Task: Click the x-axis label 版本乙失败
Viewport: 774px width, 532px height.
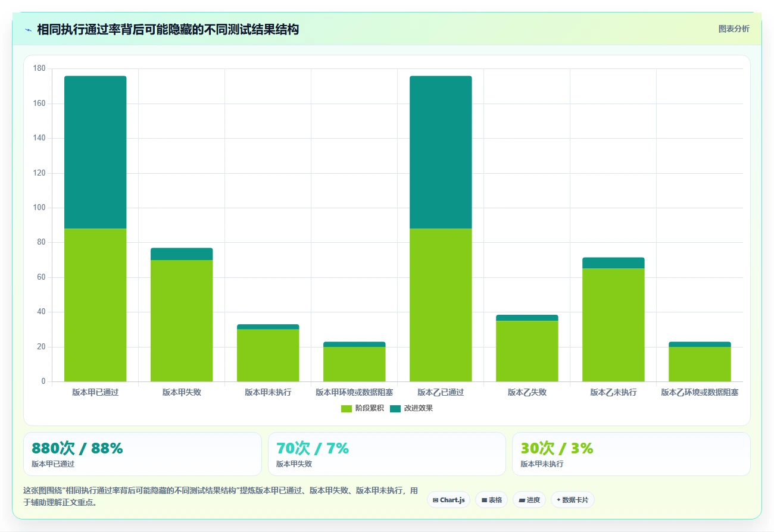Action: tap(527, 393)
